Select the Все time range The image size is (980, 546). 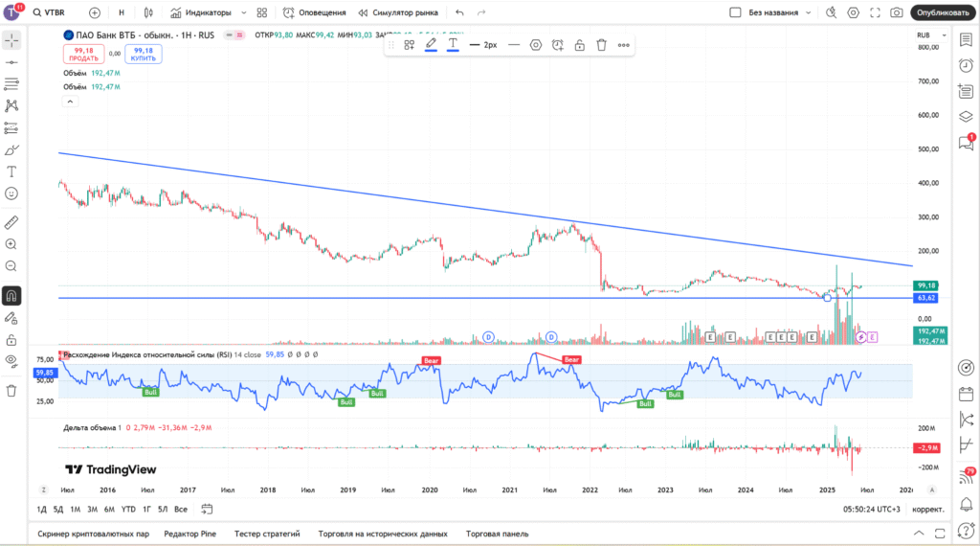(181, 509)
